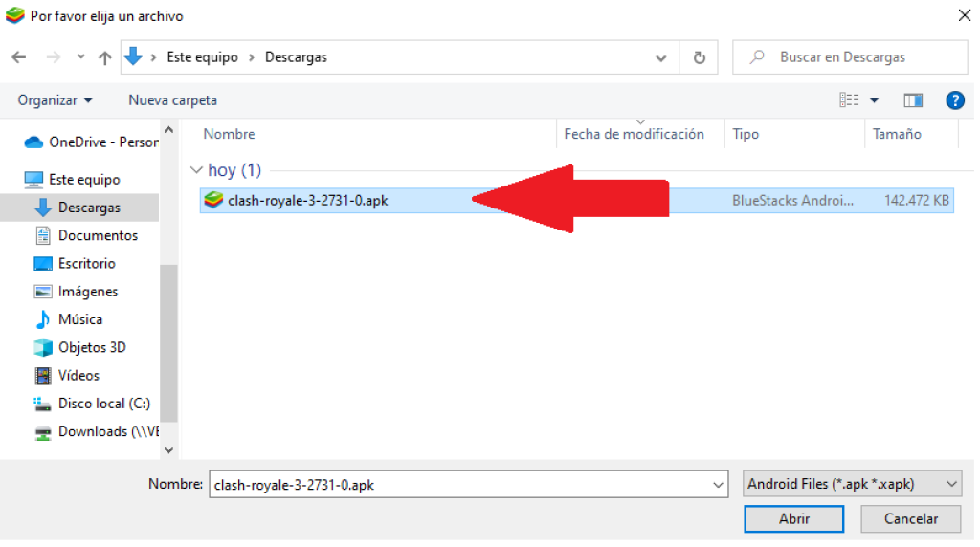The height and width of the screenshot is (547, 980).
Task: Click the sidebar scrollbar thumb
Action: click(168, 343)
